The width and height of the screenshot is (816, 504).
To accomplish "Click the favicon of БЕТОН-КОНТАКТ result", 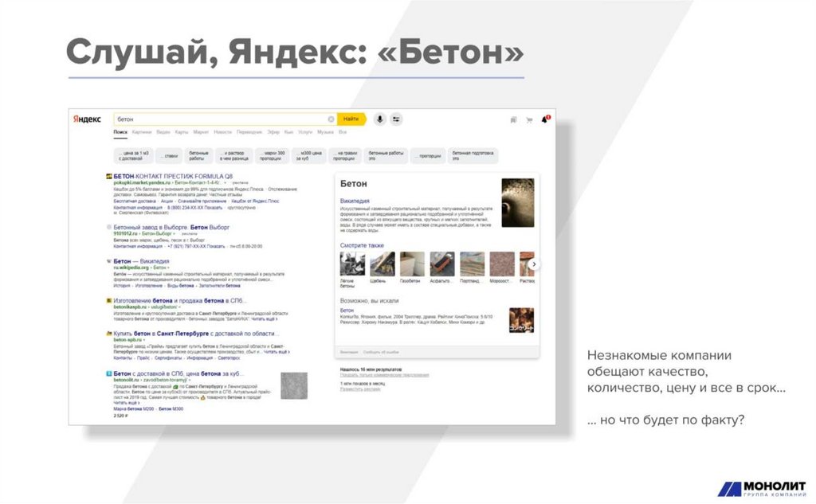I will (x=108, y=176).
